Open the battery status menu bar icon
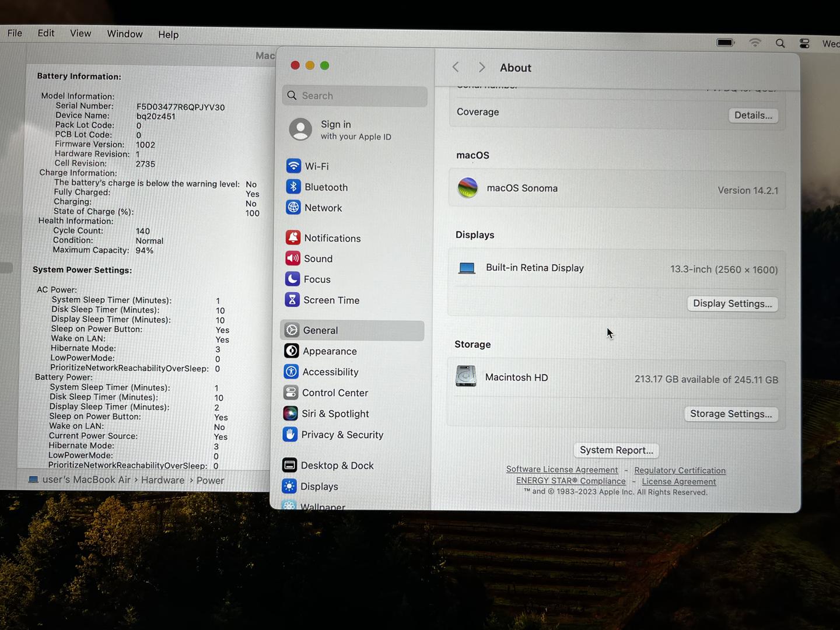 pyautogui.click(x=726, y=43)
